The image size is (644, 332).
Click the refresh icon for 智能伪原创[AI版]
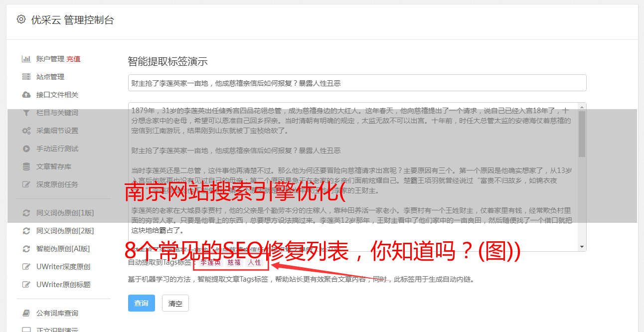(26, 249)
